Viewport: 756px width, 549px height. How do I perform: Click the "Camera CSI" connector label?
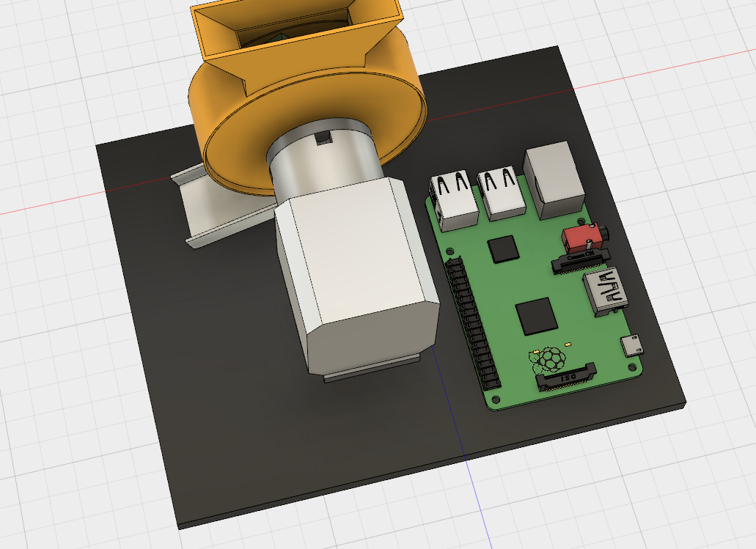pos(580,256)
